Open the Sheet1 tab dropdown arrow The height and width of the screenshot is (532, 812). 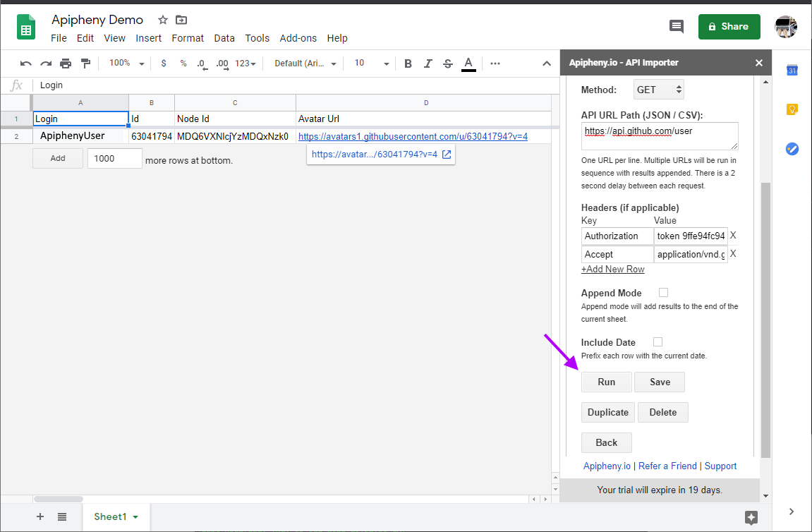(x=135, y=517)
